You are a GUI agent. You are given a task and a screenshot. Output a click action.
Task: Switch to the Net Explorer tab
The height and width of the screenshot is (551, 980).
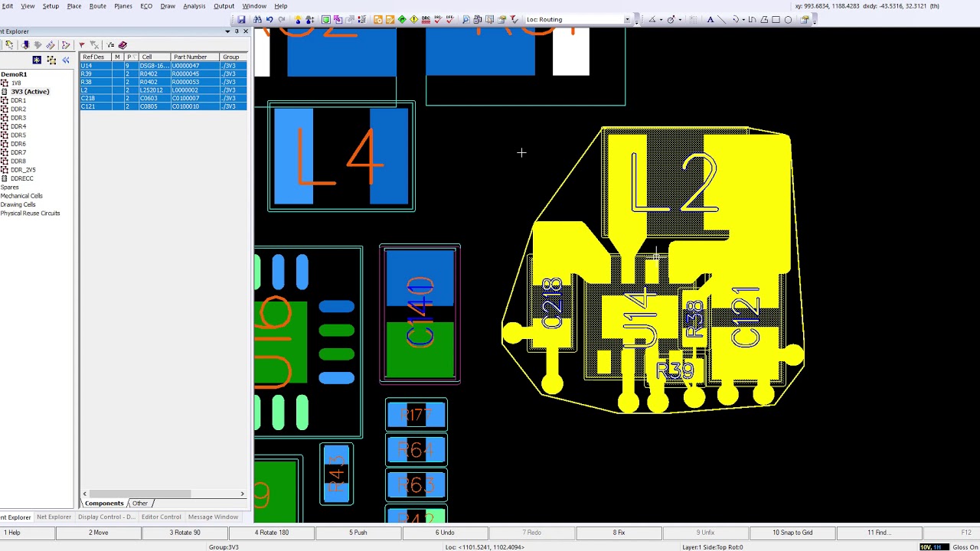54,517
